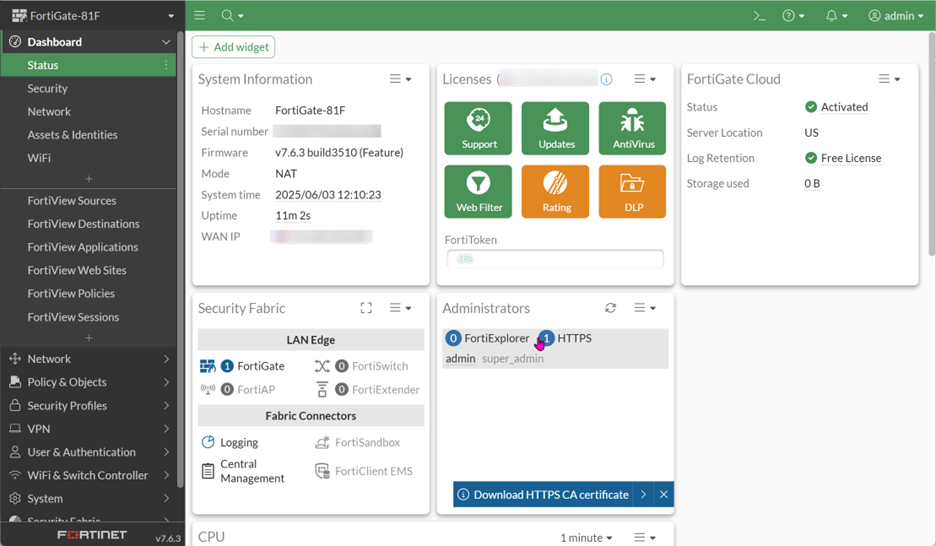Open the CPU 1 minute dropdown

coord(586,538)
